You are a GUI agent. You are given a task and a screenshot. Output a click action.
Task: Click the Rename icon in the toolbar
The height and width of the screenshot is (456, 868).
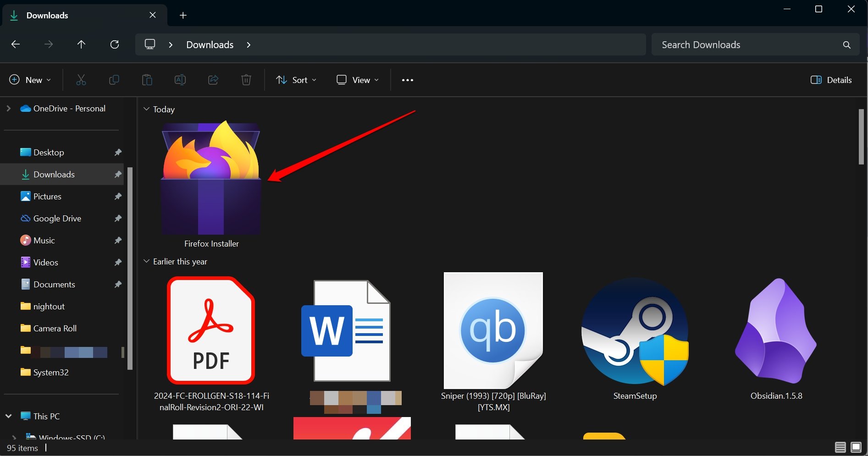pyautogui.click(x=180, y=80)
